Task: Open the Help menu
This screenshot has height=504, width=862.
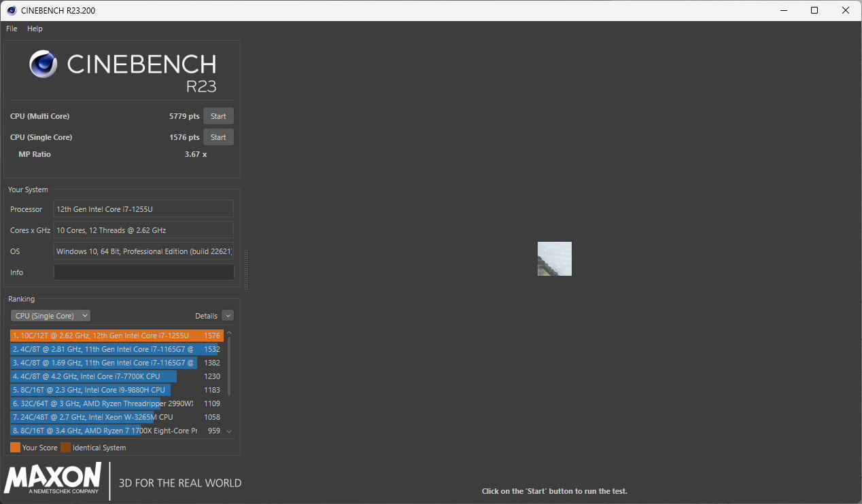Action: (x=35, y=29)
